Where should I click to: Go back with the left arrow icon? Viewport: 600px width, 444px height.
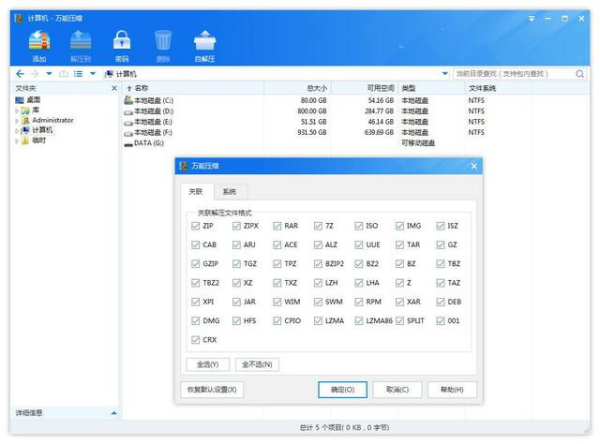tap(20, 73)
